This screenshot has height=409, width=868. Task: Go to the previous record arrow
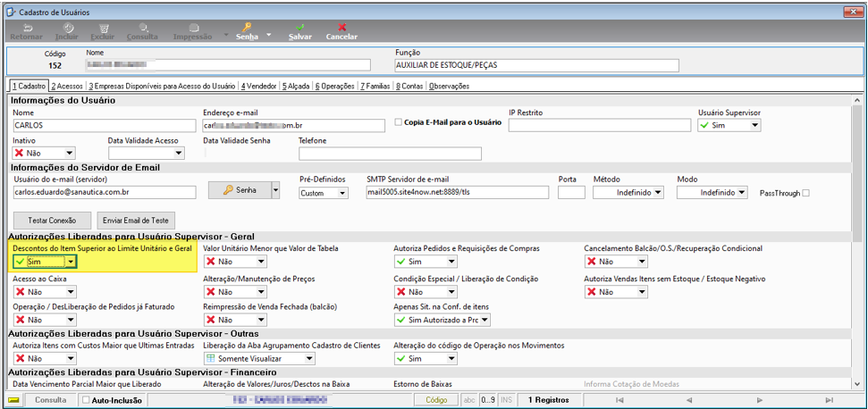pyautogui.click(x=689, y=399)
